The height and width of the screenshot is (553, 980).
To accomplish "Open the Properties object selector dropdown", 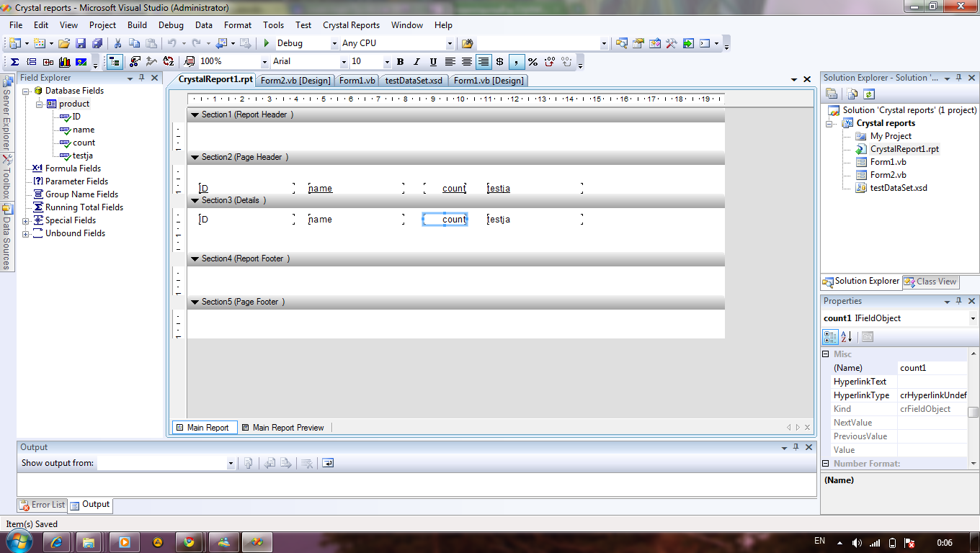I will (973, 318).
